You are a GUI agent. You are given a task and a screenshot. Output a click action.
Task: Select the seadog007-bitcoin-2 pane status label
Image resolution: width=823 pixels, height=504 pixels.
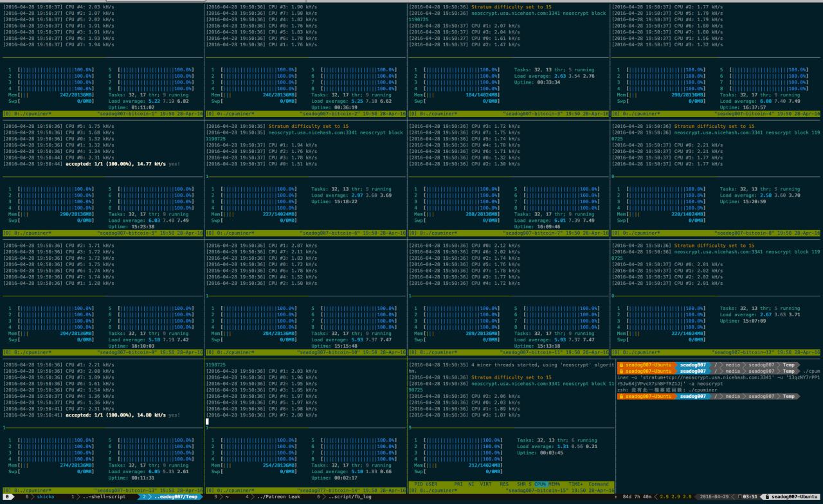[x=330, y=114]
